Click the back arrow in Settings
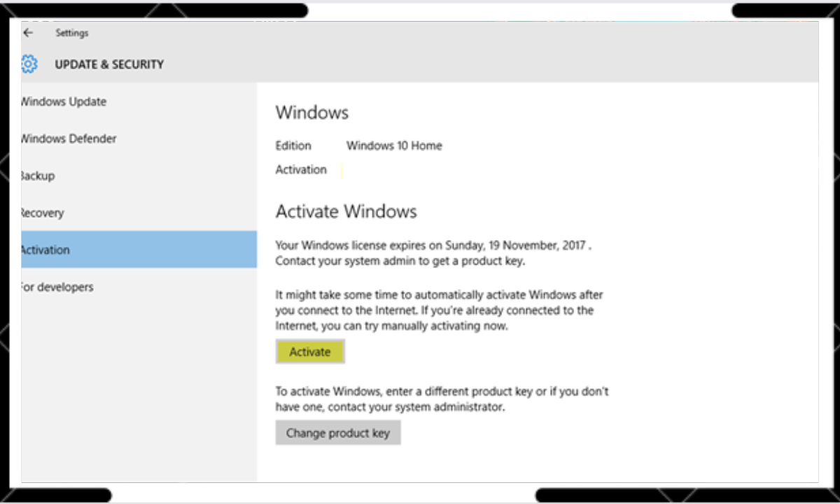Image resolution: width=840 pixels, height=504 pixels. pos(29,33)
